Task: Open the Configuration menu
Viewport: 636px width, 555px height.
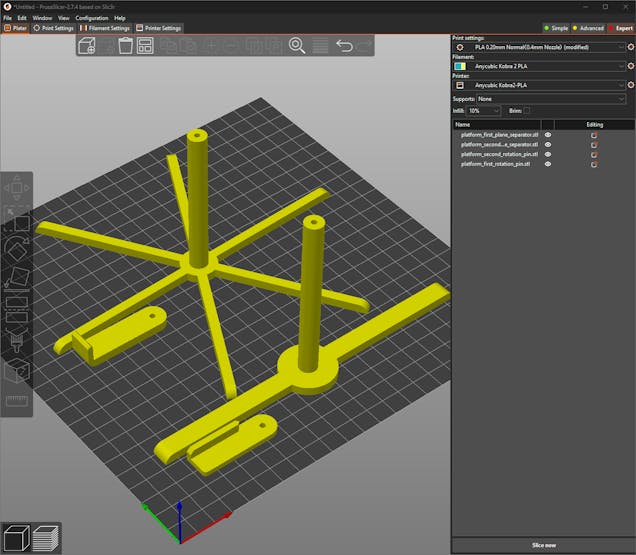Action: (91, 18)
